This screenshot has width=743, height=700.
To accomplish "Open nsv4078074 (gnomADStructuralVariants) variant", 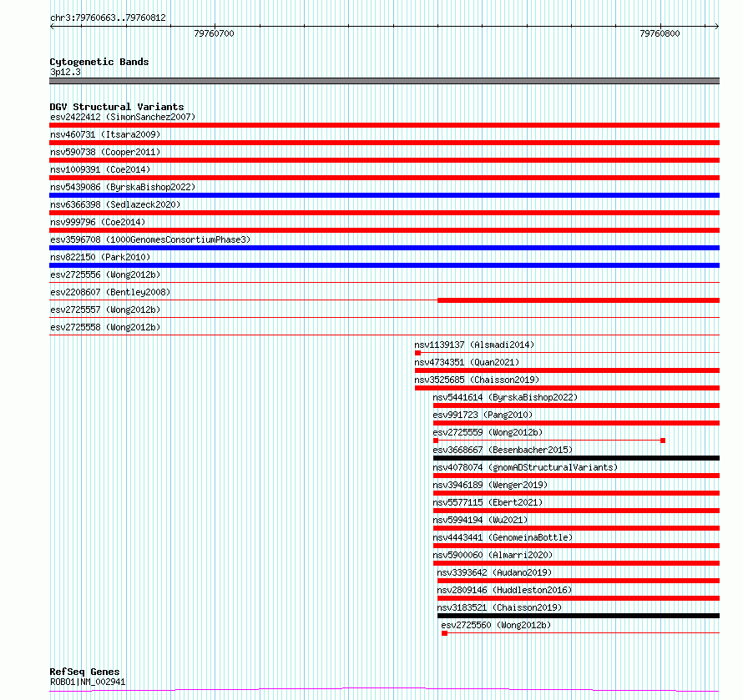I will pos(525,467).
